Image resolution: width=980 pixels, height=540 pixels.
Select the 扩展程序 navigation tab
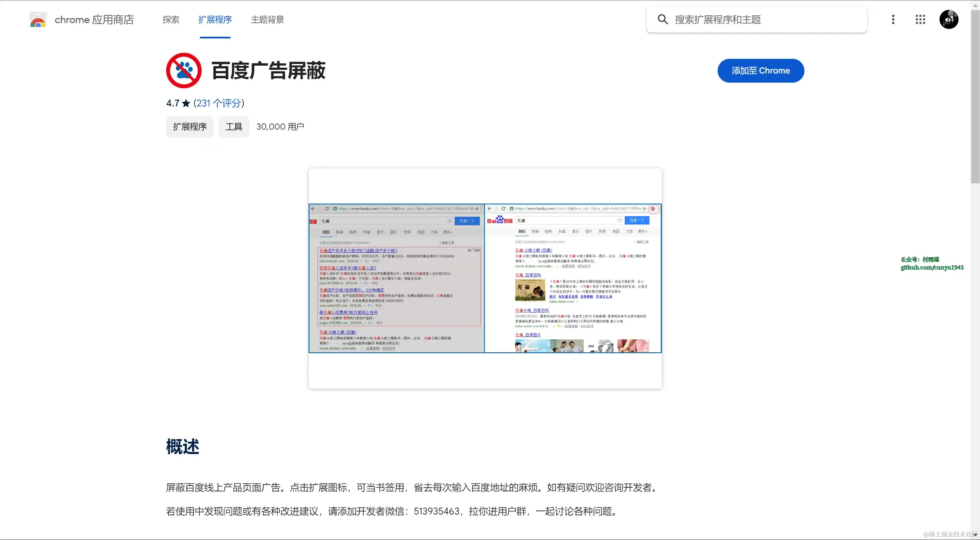(x=215, y=20)
